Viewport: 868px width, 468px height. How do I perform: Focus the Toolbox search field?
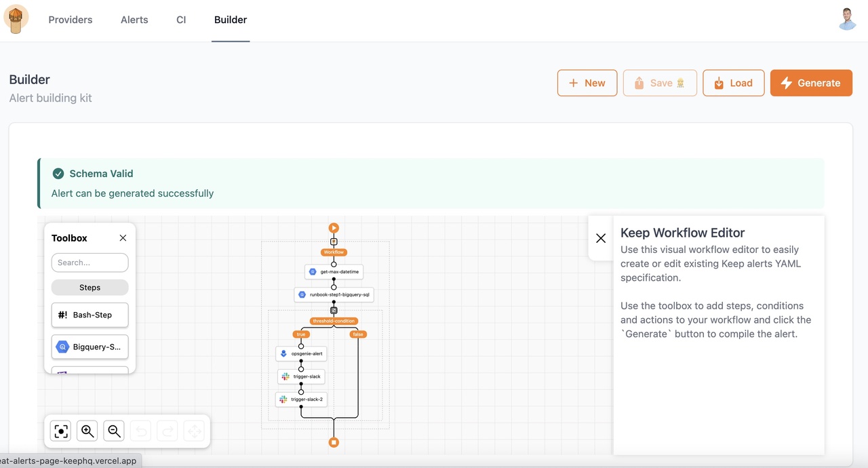pyautogui.click(x=90, y=262)
